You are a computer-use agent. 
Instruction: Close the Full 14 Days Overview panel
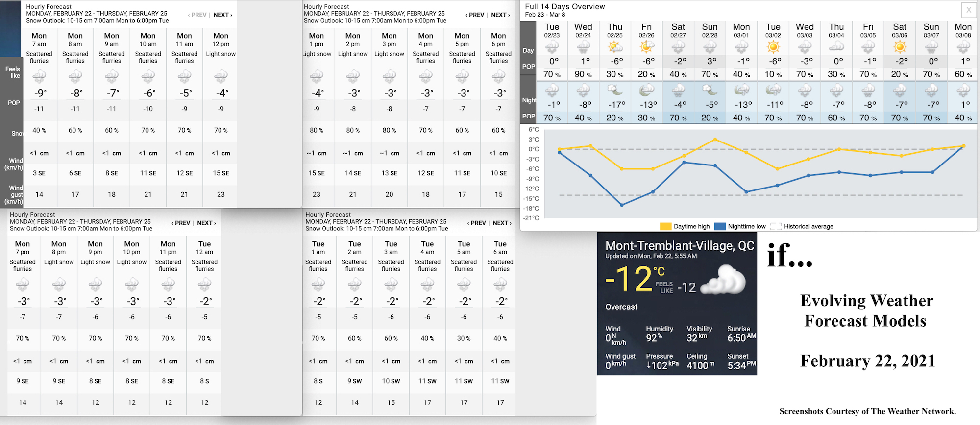[968, 10]
